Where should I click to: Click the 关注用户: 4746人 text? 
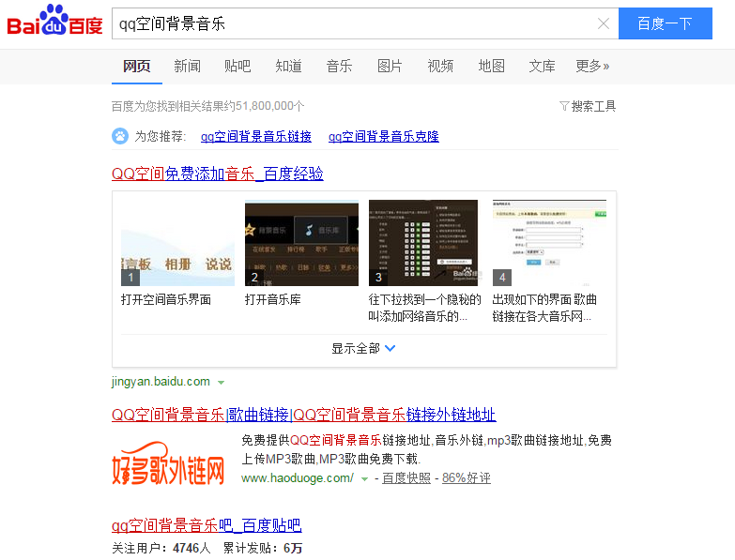(x=161, y=548)
